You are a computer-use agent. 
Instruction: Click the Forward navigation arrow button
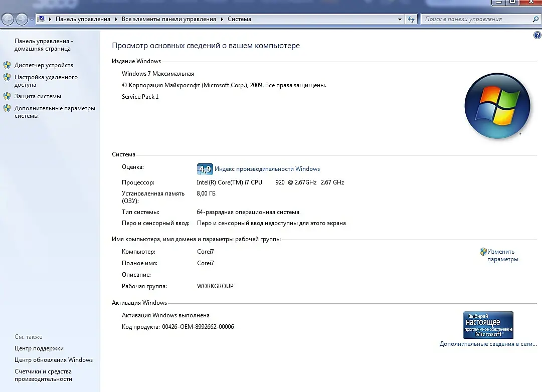[x=22, y=19]
